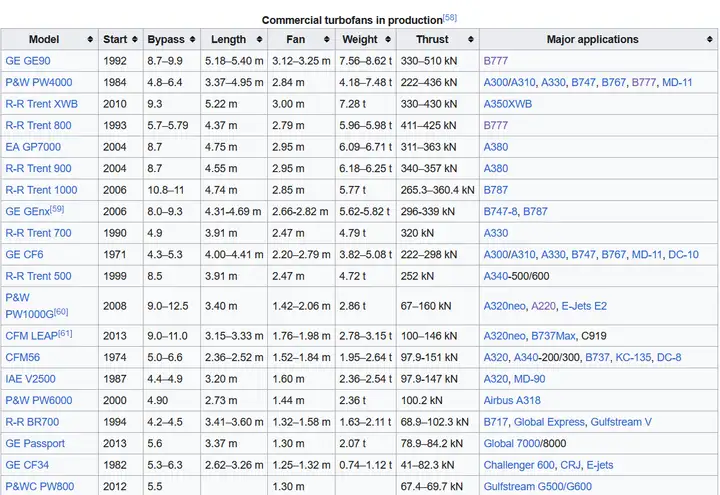Sort by Major applications sort icon
This screenshot has height=495, width=720.
click(x=710, y=39)
